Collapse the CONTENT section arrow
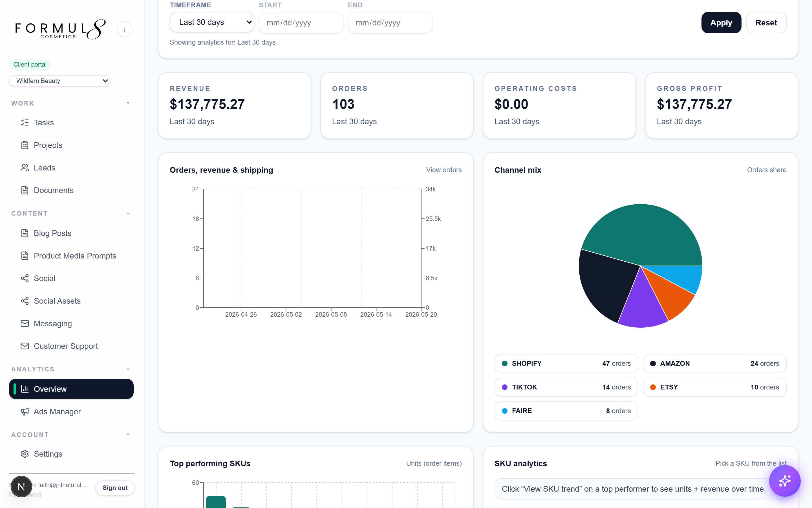The image size is (812, 508). [128, 213]
